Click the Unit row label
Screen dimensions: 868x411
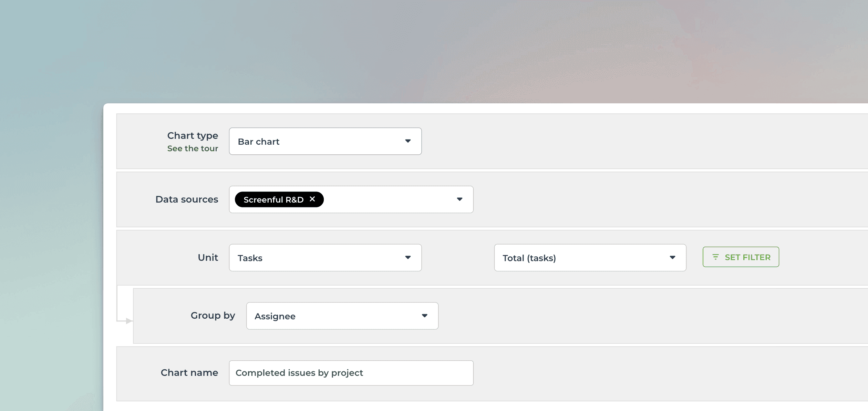tap(207, 257)
